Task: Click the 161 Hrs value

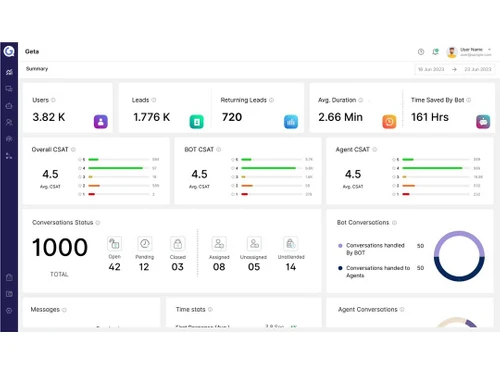Action: [x=430, y=117]
